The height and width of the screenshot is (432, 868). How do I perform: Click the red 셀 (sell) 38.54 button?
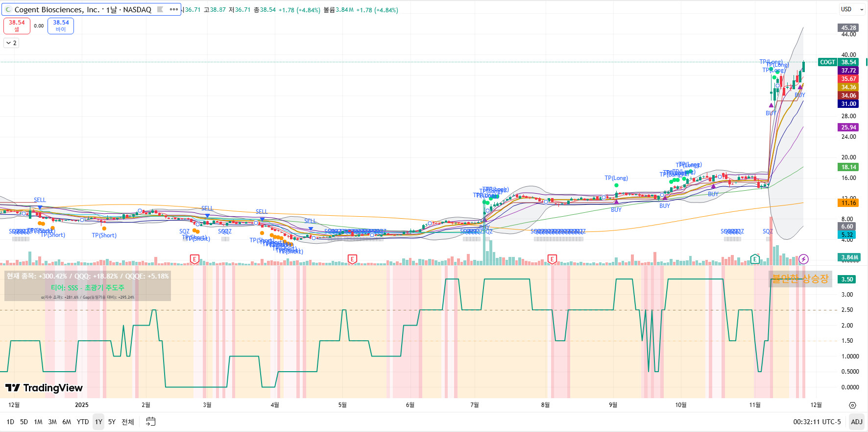pyautogui.click(x=17, y=26)
